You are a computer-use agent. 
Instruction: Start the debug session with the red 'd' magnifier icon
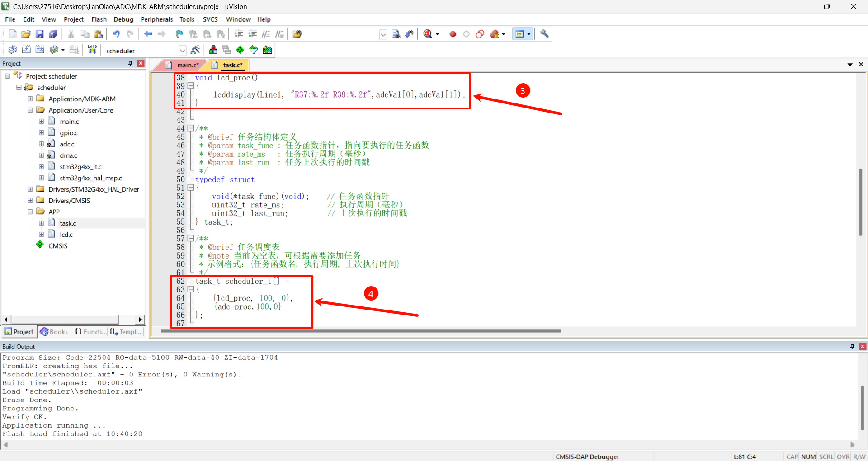pos(428,34)
